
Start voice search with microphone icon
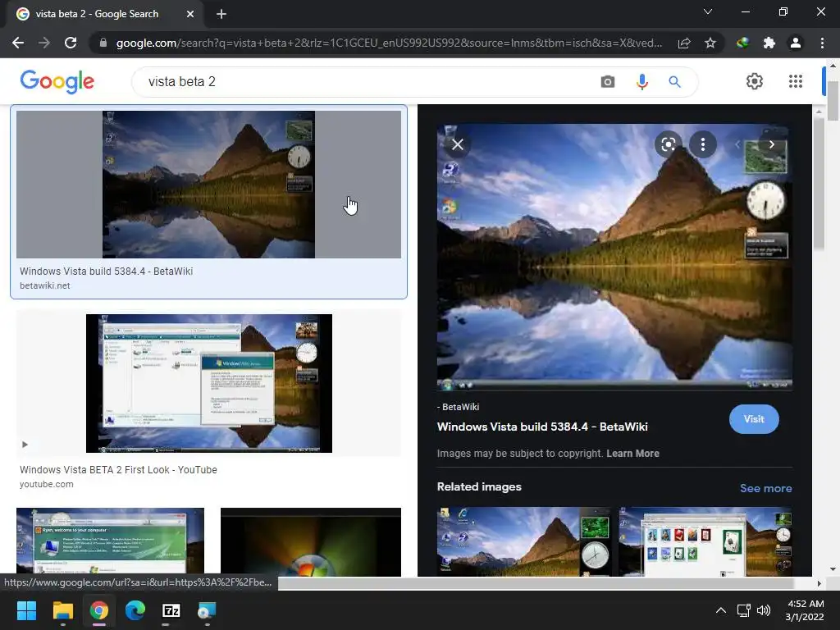(x=641, y=81)
